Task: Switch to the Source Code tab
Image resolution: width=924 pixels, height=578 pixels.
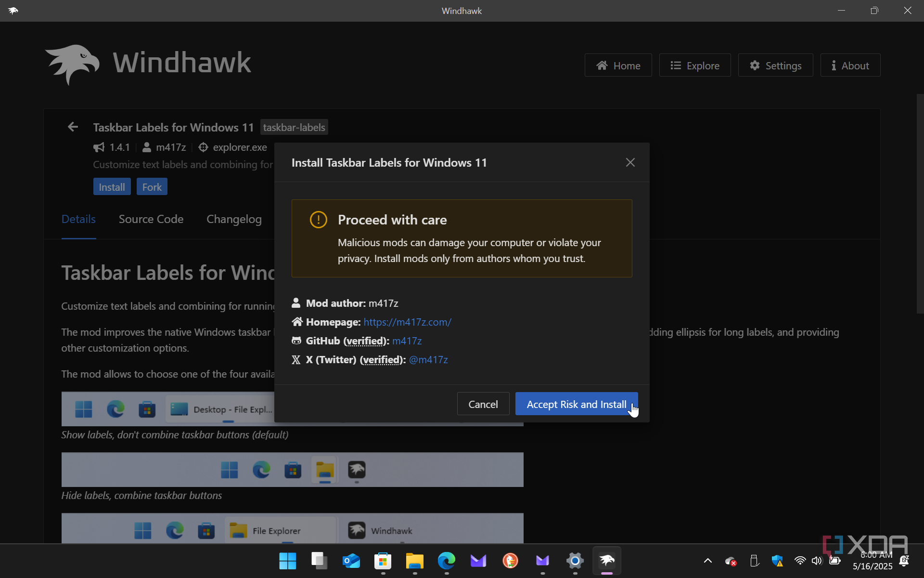Action: pos(151,219)
